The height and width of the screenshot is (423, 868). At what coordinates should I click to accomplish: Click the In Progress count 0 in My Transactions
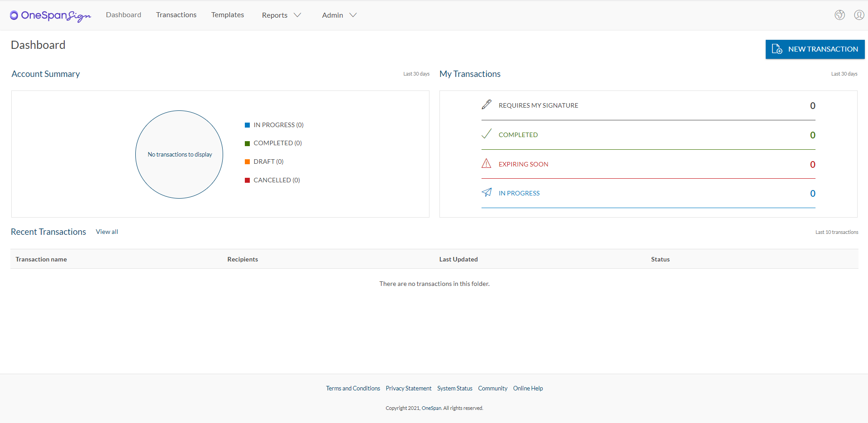[813, 194]
